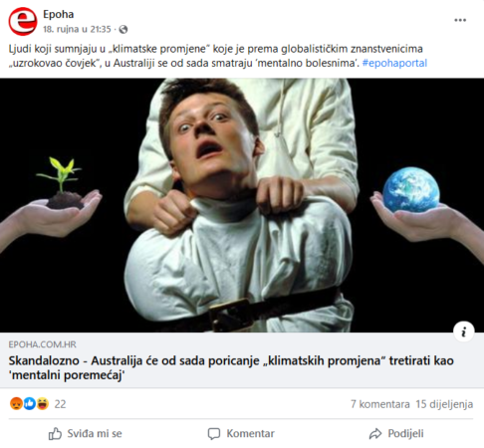Viewport: 484px width, 448px height.
Task: View the 22 reactions count
Action: (60, 404)
